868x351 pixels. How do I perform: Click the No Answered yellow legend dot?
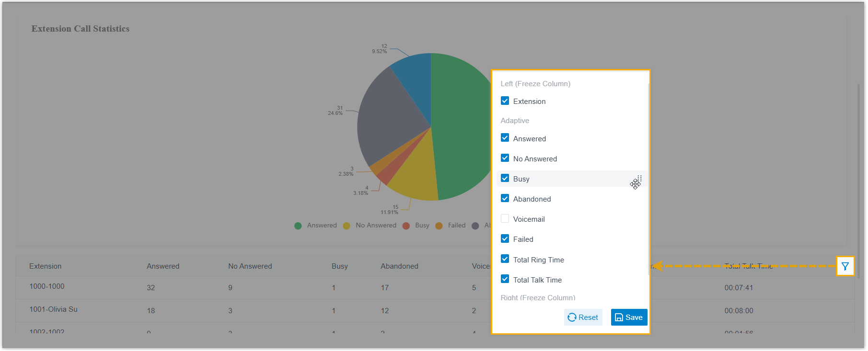[347, 226]
